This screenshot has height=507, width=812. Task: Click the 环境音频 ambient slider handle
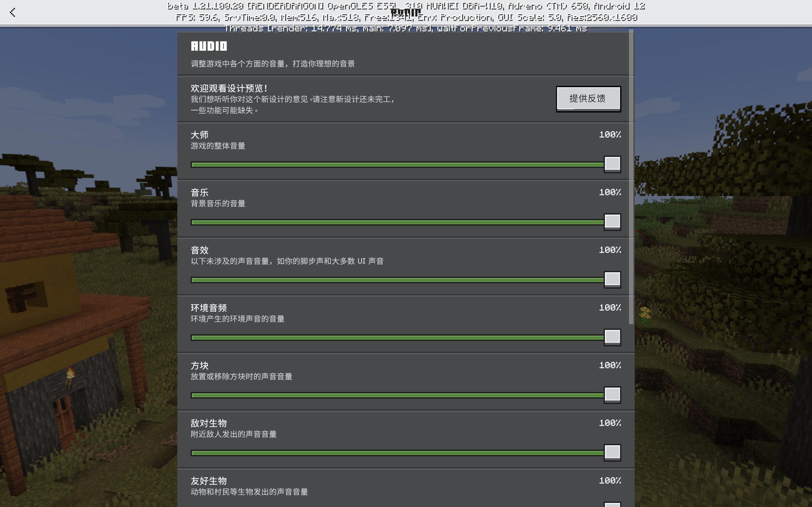point(612,337)
